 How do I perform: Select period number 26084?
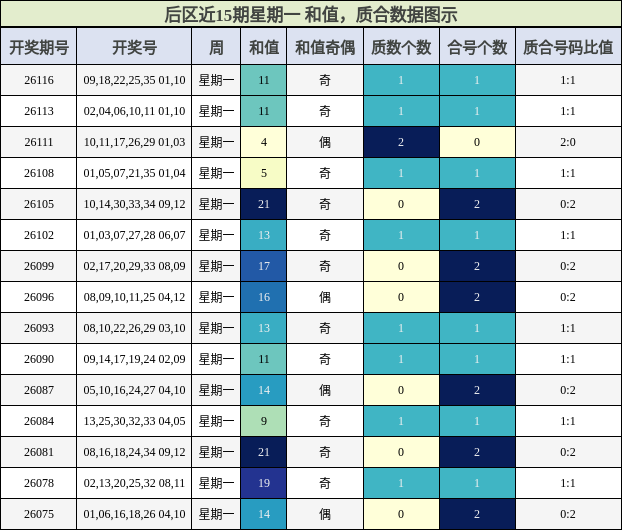39,421
